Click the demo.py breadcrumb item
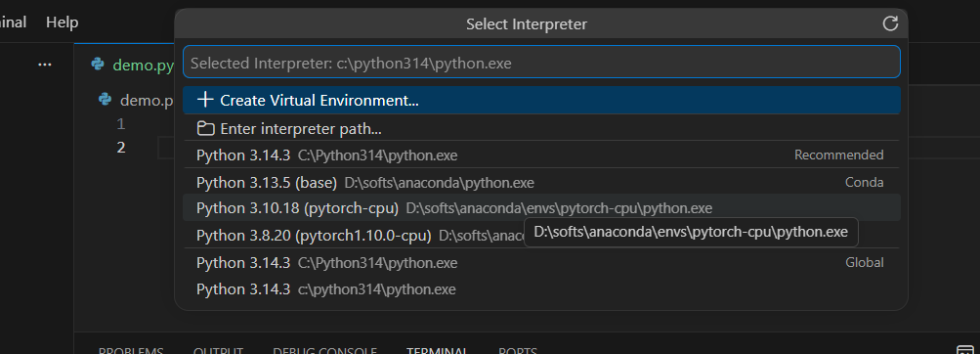The height and width of the screenshot is (354, 980). pyautogui.click(x=135, y=100)
